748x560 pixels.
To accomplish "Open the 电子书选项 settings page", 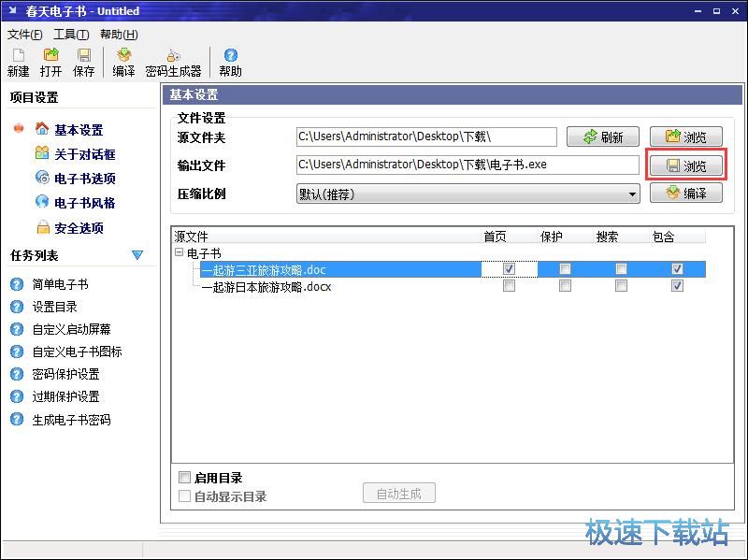I will click(x=85, y=179).
